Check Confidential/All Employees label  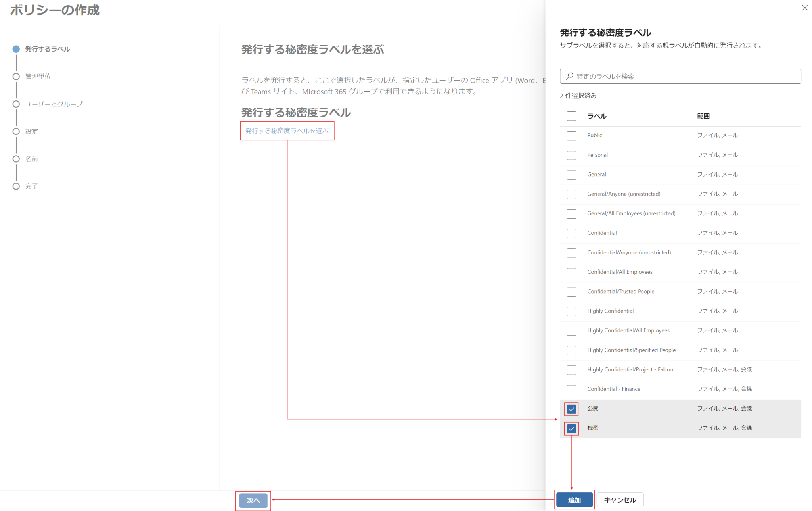click(571, 272)
